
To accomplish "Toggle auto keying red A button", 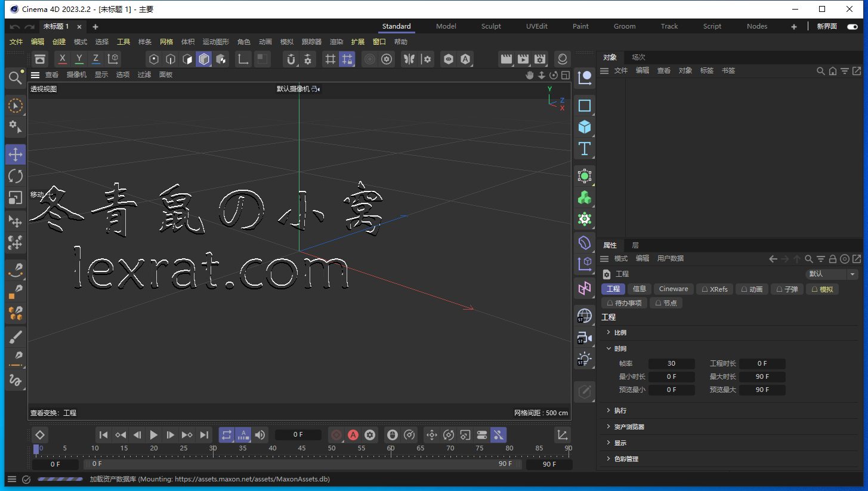I will (353, 435).
